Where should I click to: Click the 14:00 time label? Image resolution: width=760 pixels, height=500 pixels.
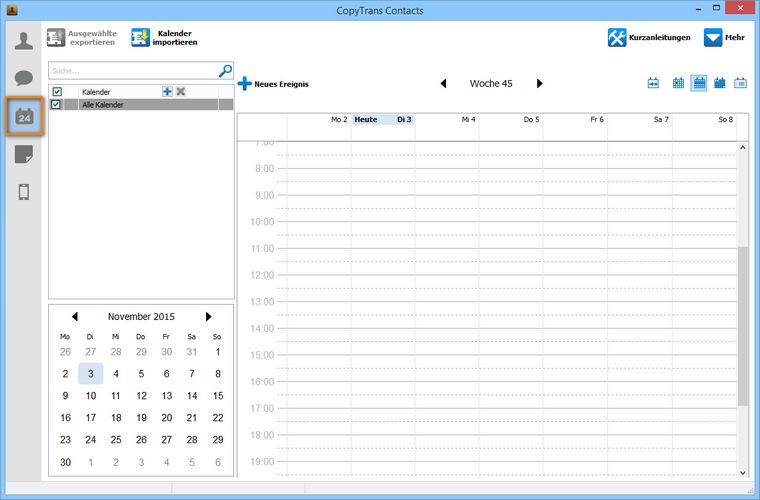coord(262,328)
